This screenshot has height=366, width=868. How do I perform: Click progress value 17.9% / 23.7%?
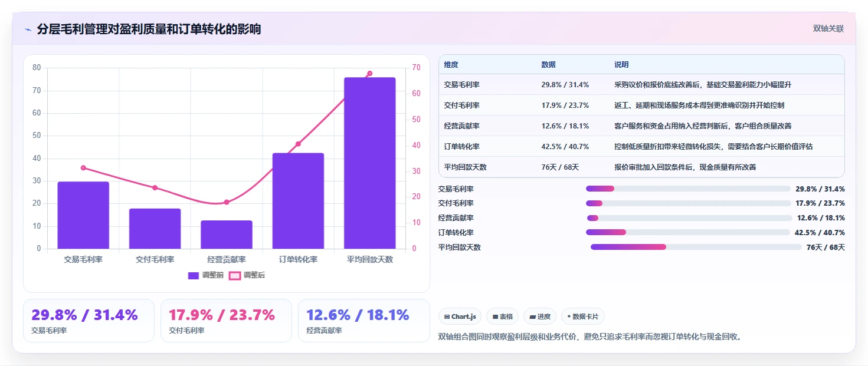coord(820,203)
